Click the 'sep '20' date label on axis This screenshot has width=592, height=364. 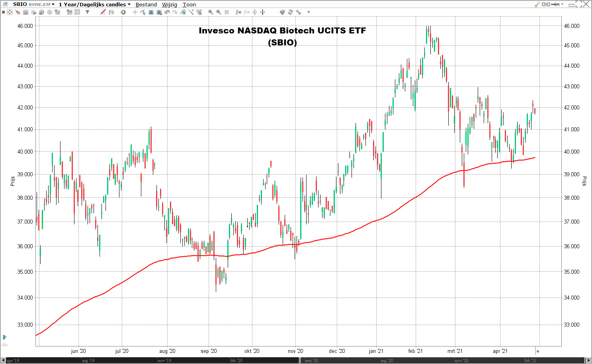coord(209,351)
